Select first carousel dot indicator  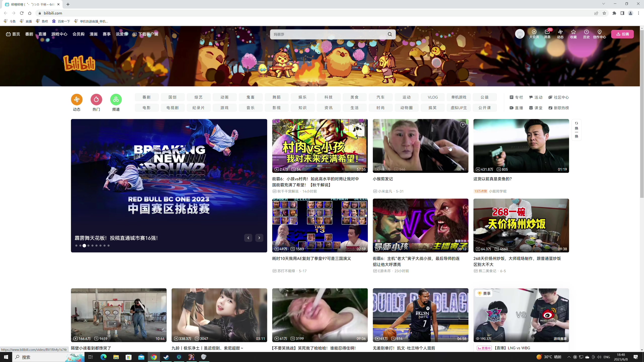(x=76, y=246)
